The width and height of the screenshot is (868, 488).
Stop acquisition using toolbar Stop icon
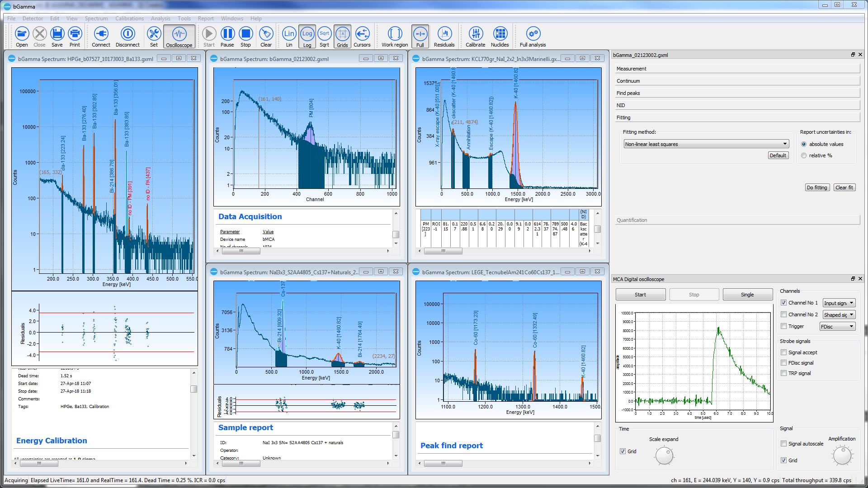pos(245,37)
